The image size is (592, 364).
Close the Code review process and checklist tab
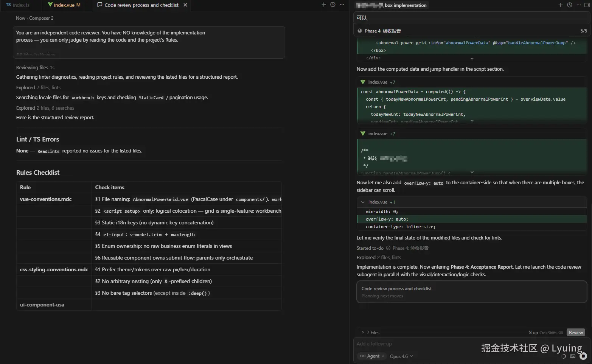(x=185, y=5)
